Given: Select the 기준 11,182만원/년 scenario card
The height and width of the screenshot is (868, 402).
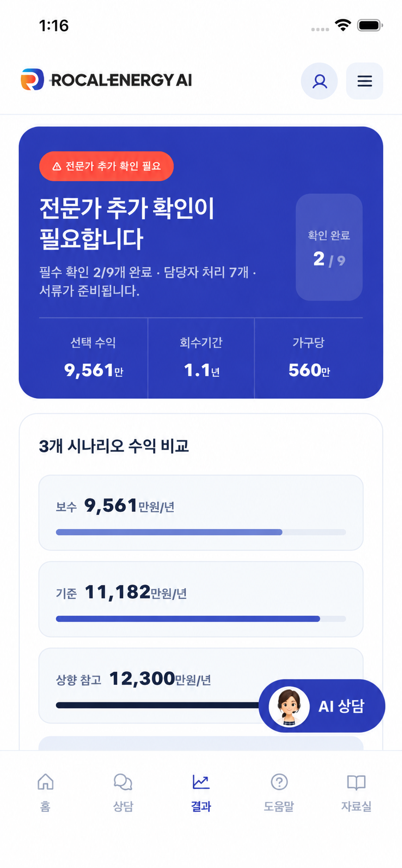Looking at the screenshot, I should 201,599.
